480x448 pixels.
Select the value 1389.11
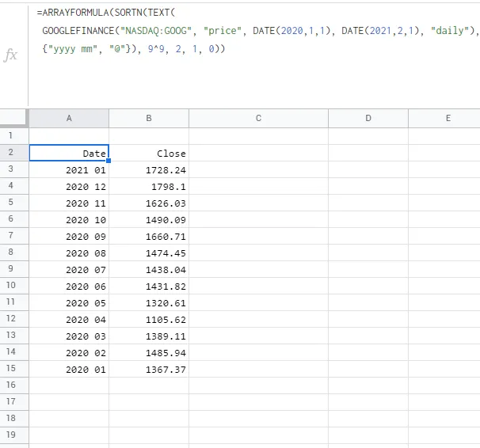149,336
